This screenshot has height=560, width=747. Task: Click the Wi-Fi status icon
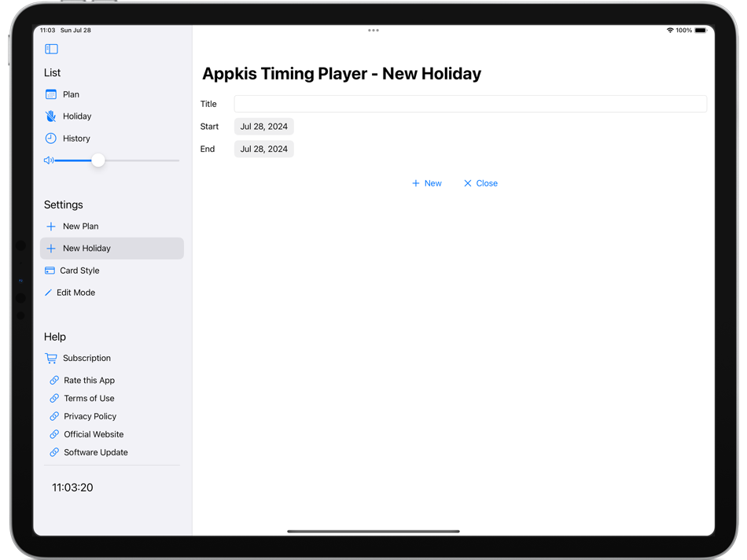670,30
